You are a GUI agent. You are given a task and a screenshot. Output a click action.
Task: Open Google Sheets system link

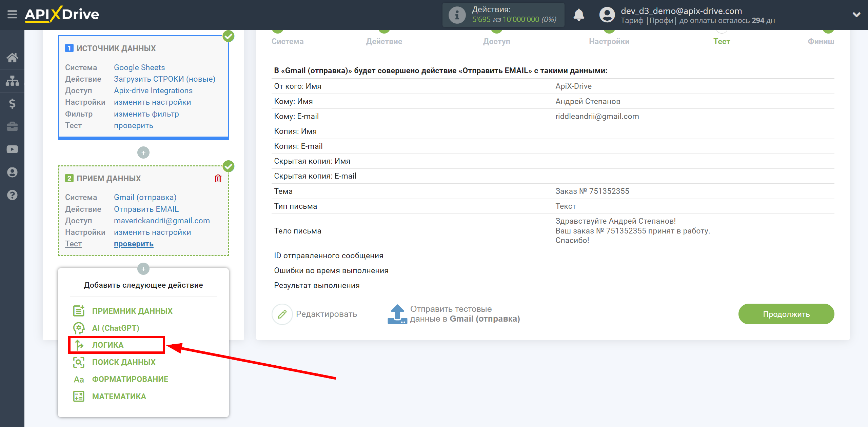(139, 67)
